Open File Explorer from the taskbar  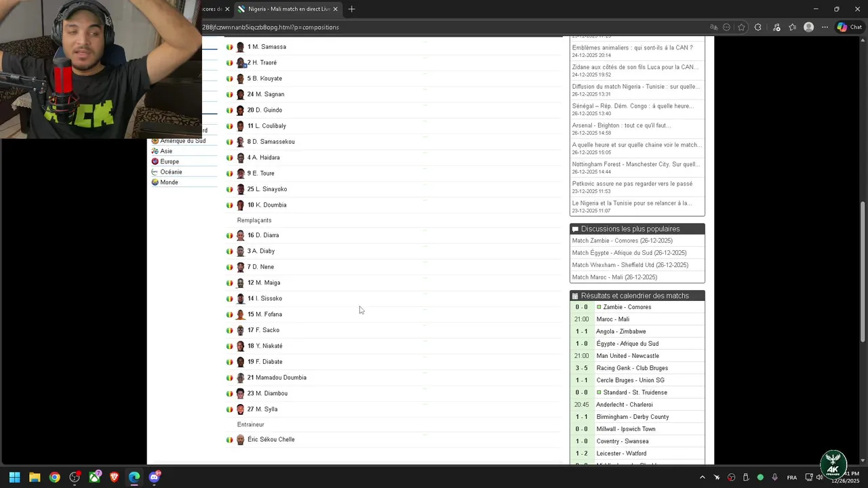click(x=35, y=477)
